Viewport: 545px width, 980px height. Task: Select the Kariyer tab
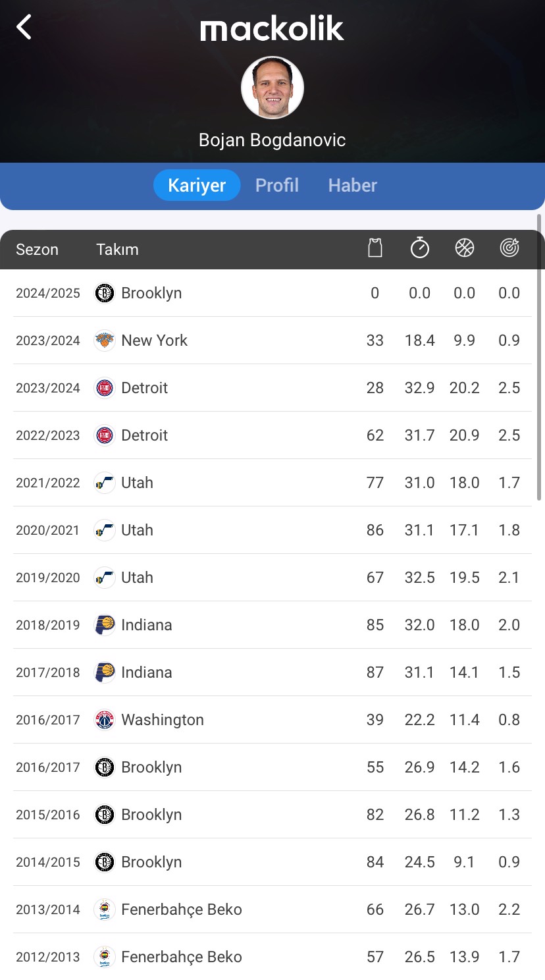pos(197,185)
